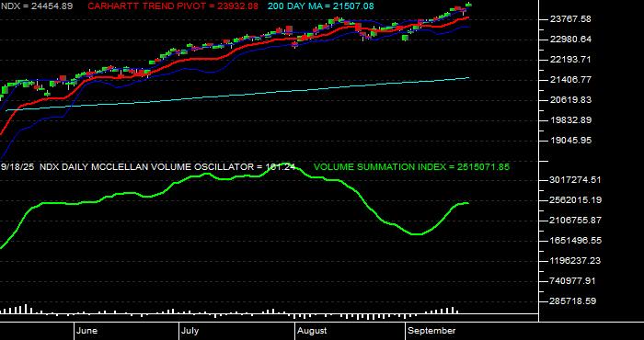
Task: Click the NDX = 24454.89 value label
Action: click(x=37, y=6)
